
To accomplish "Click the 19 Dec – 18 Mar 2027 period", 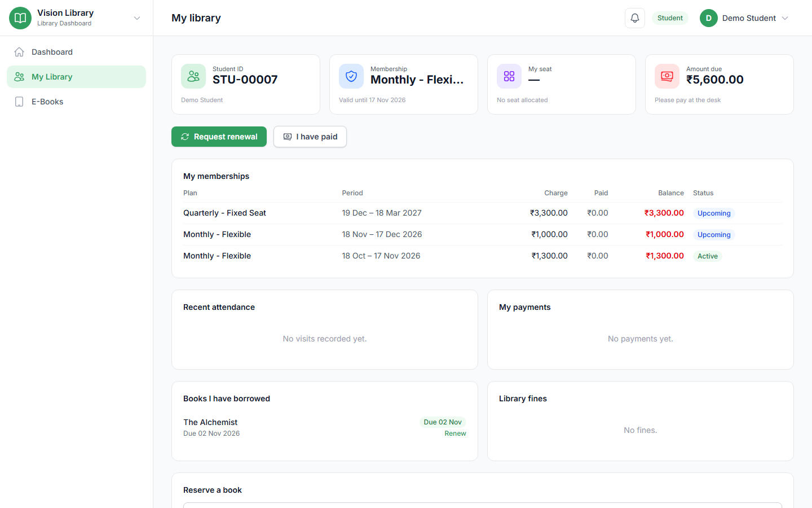I will [x=382, y=213].
